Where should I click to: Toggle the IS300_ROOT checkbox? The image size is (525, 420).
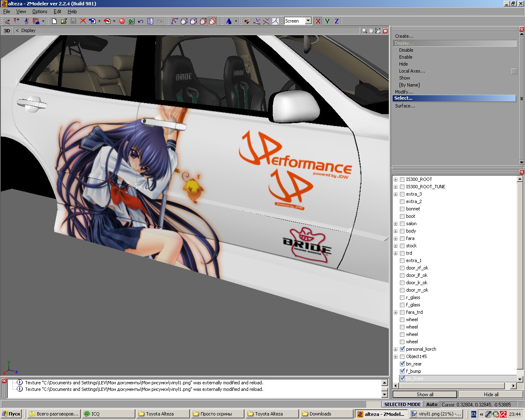point(402,179)
